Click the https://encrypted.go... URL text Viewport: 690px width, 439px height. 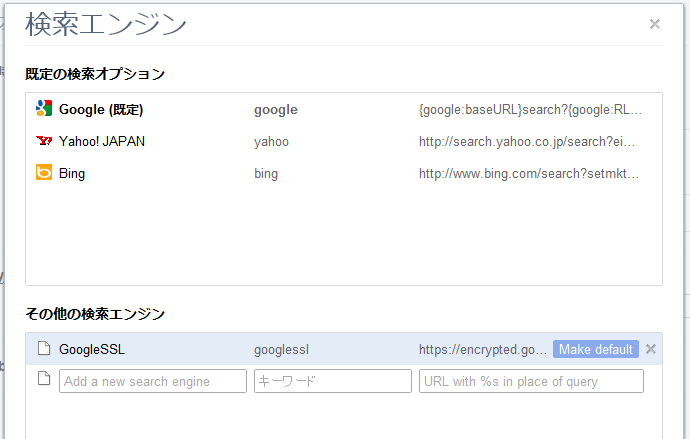483,350
